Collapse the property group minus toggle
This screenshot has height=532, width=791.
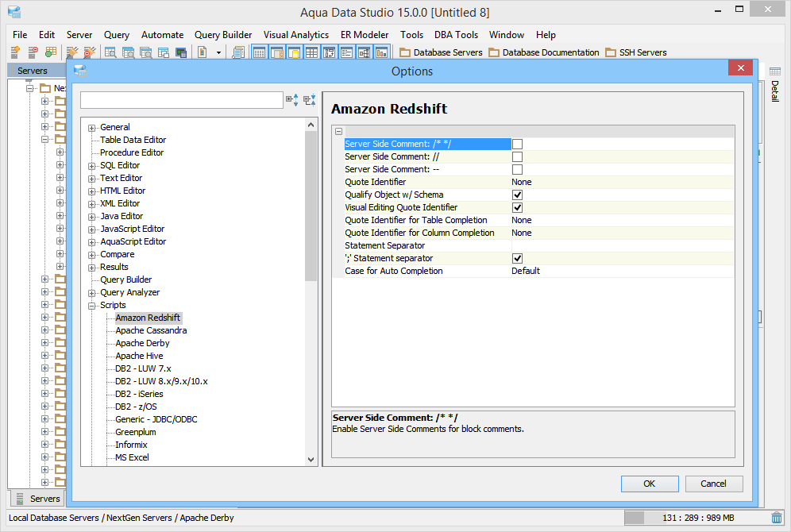coord(339,131)
